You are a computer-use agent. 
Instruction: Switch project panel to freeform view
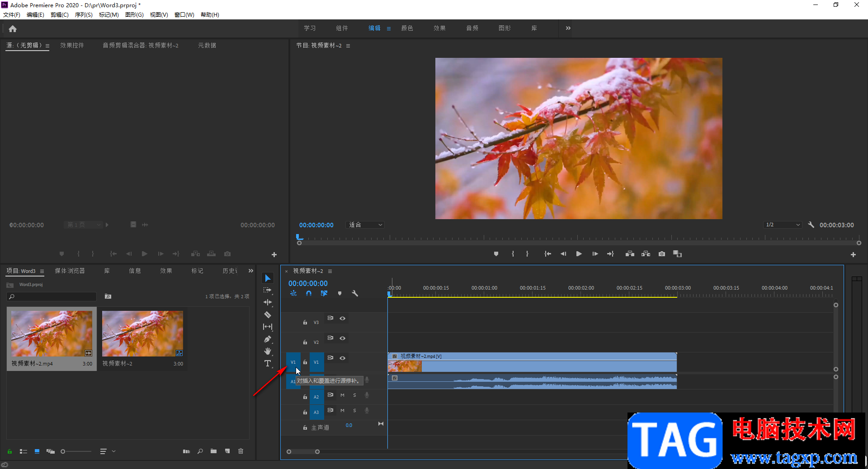(x=51, y=451)
